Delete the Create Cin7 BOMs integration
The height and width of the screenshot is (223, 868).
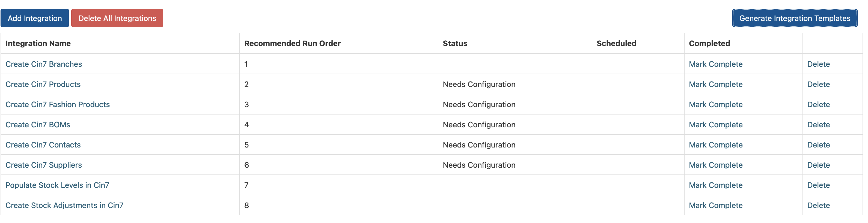click(x=819, y=125)
